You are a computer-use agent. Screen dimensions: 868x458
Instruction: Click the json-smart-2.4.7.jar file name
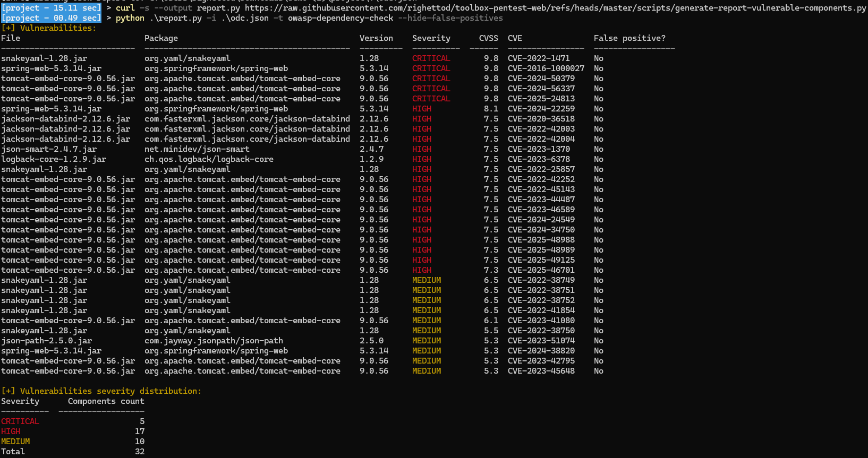coord(49,149)
